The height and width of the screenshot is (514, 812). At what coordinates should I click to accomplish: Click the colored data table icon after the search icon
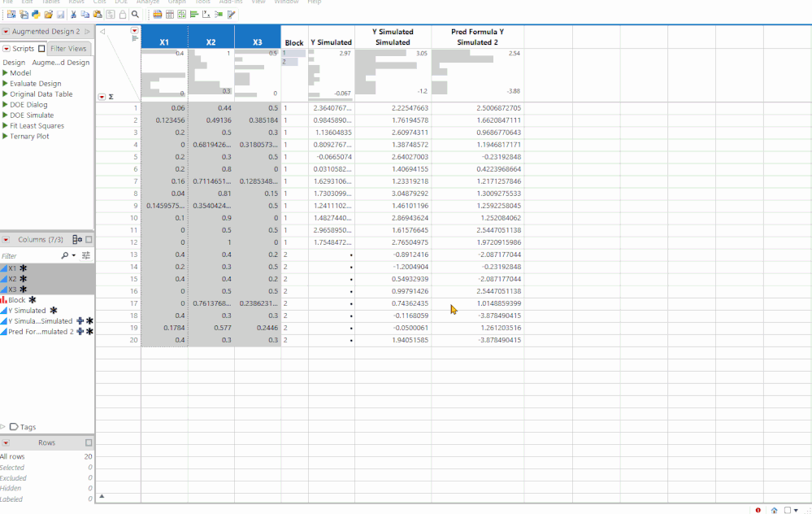(x=158, y=15)
